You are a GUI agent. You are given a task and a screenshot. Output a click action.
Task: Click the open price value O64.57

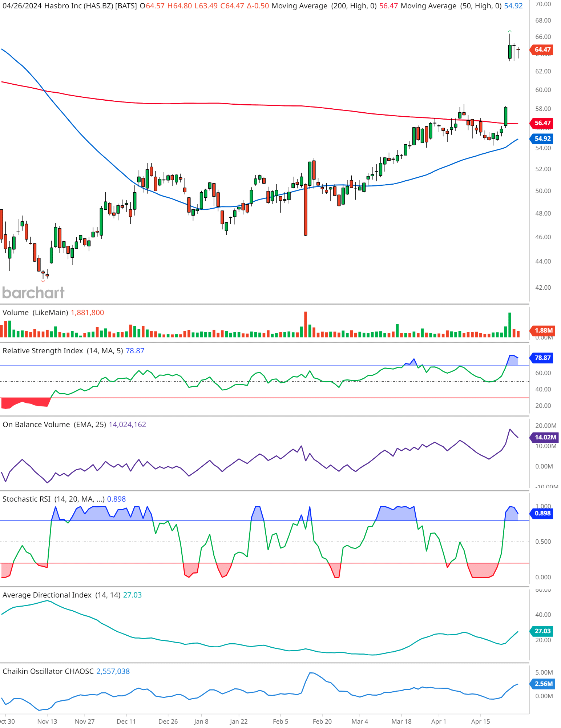click(x=152, y=6)
